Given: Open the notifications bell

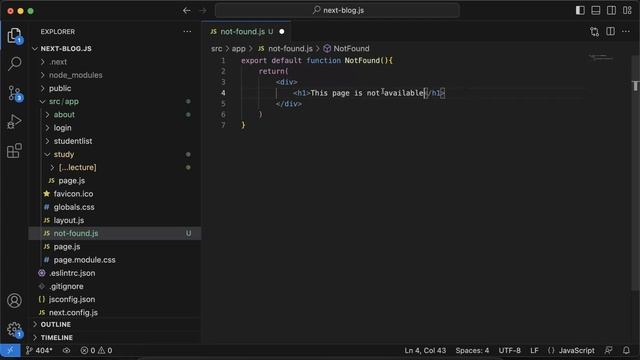Looking at the screenshot, I should tap(626, 350).
